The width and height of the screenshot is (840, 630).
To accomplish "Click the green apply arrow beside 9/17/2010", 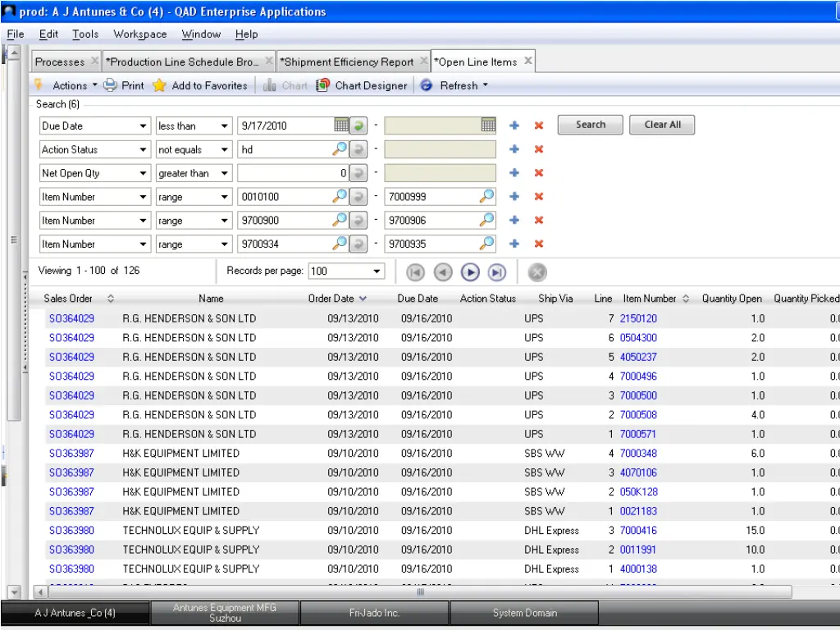I will coord(358,126).
